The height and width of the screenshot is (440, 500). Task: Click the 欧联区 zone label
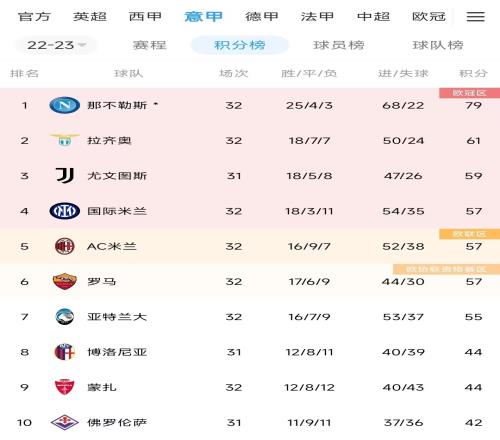[469, 234]
